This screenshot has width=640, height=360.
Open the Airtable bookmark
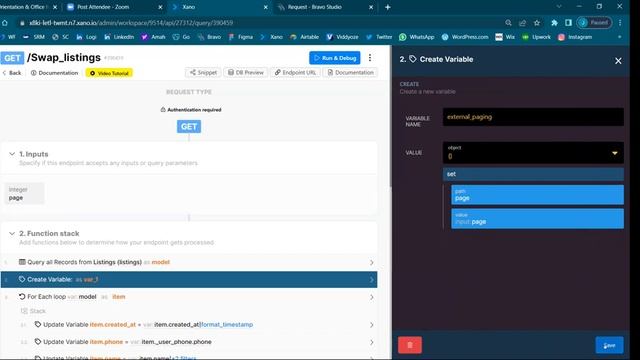point(304,37)
